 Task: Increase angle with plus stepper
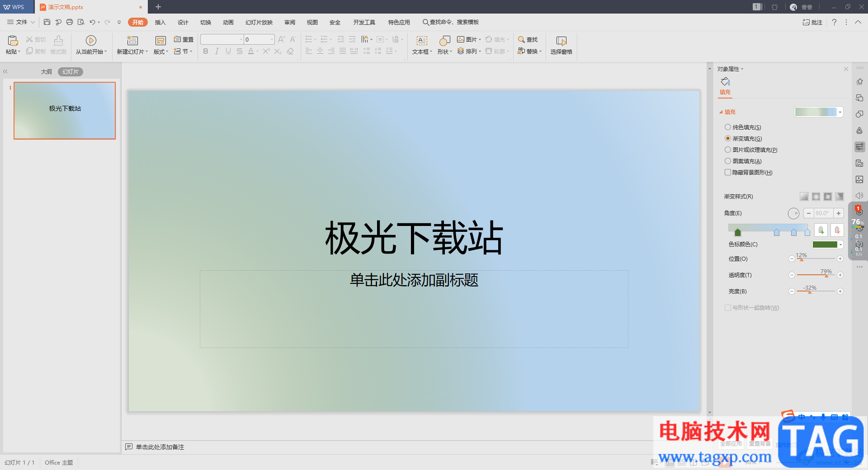(x=839, y=213)
